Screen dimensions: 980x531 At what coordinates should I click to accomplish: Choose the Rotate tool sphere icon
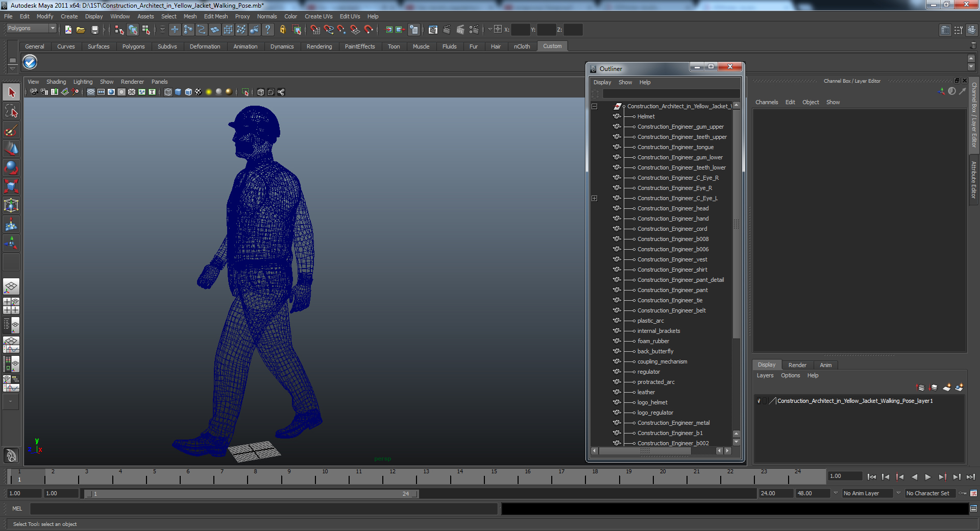tap(11, 167)
